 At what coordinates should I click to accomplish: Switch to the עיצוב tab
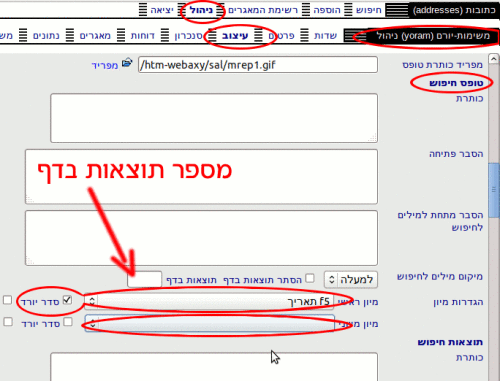pyautogui.click(x=235, y=36)
